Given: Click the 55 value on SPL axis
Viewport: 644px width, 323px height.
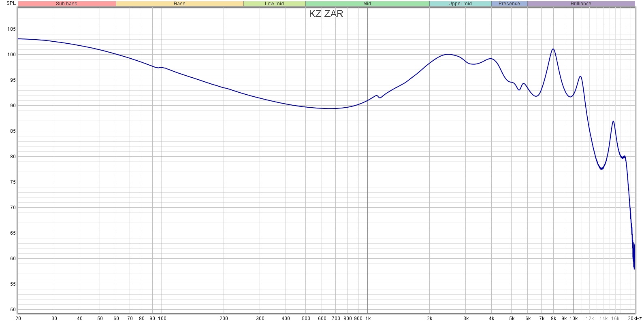Looking at the screenshot, I should tap(13, 284).
